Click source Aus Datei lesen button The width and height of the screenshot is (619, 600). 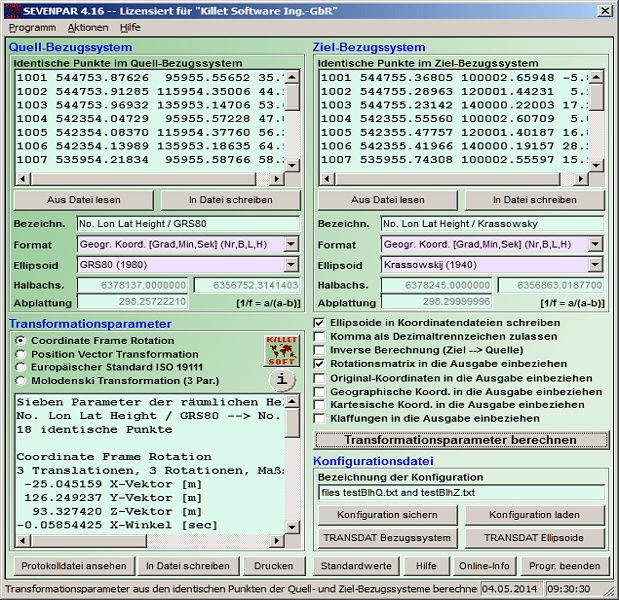[x=84, y=200]
